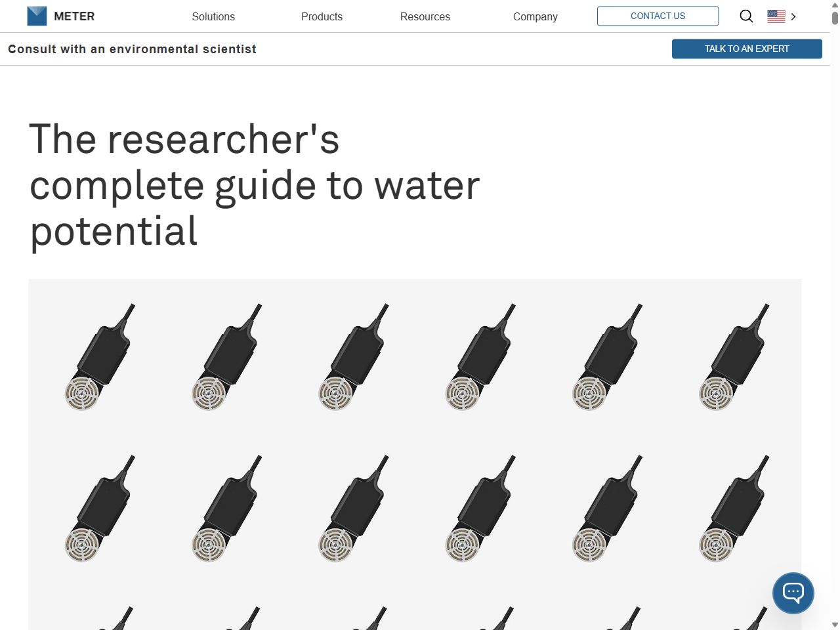Click the Contact Us button
Viewport: 840px width, 630px height.
tap(658, 16)
